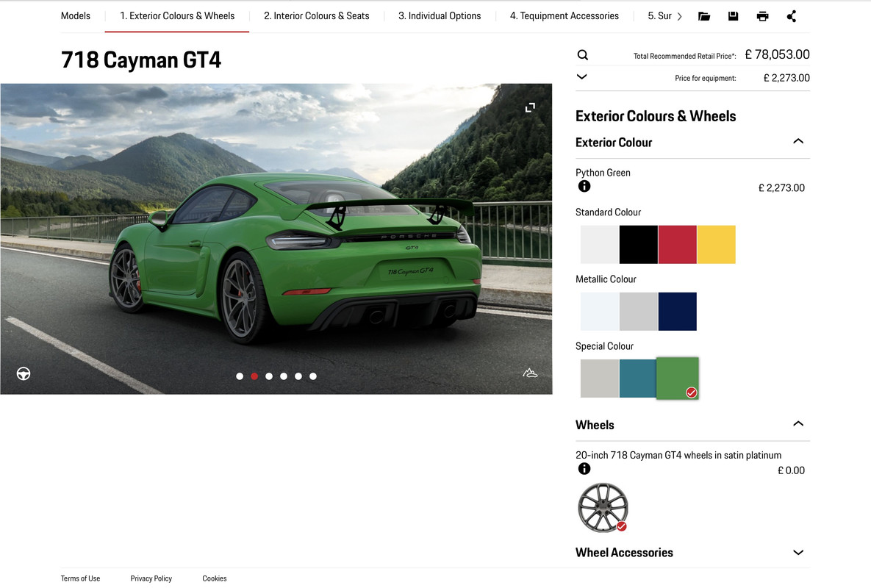
Task: Open saved configuration folder icon
Action: pos(704,16)
